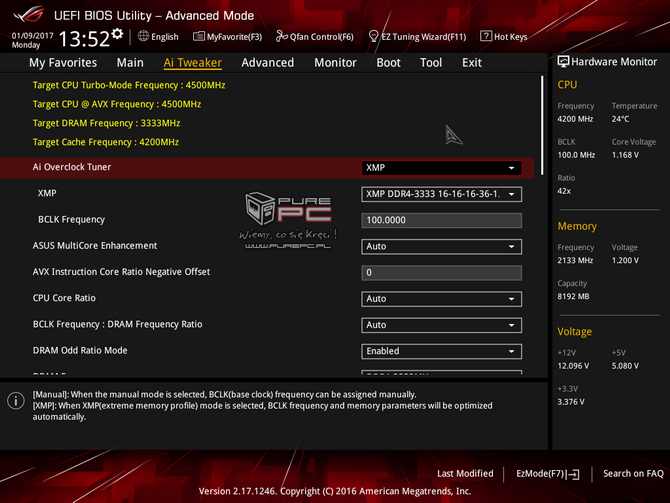670x503 pixels.
Task: Click the MyFavorite folder icon
Action: tap(199, 36)
